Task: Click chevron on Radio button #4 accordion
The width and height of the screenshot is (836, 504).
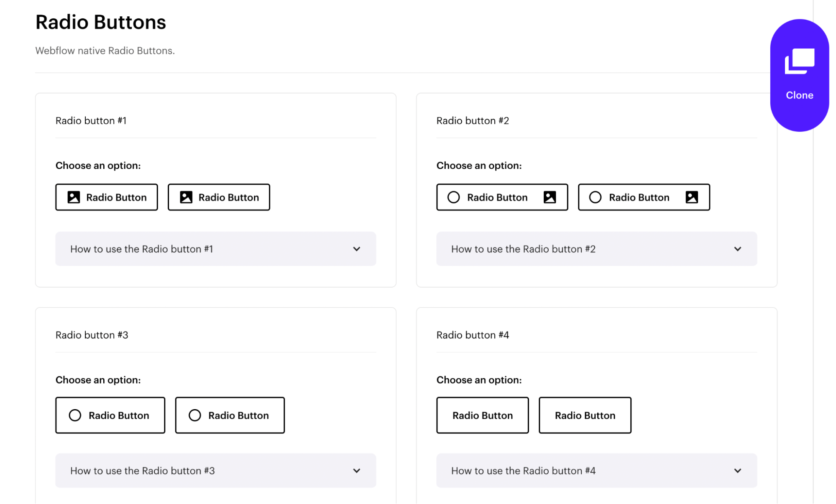Action: (x=737, y=471)
